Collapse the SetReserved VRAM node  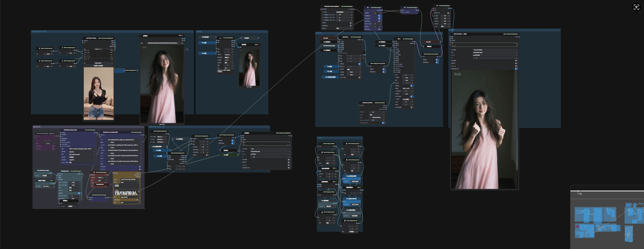[361, 102]
